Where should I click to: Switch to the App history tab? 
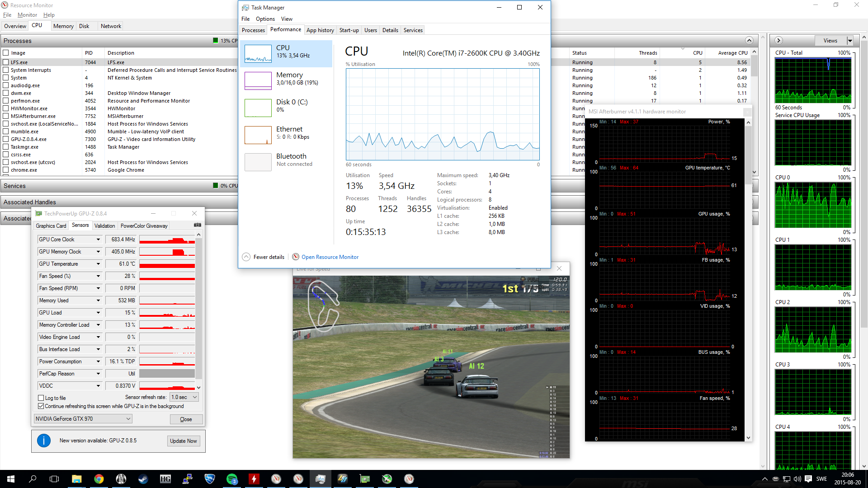[x=320, y=30]
